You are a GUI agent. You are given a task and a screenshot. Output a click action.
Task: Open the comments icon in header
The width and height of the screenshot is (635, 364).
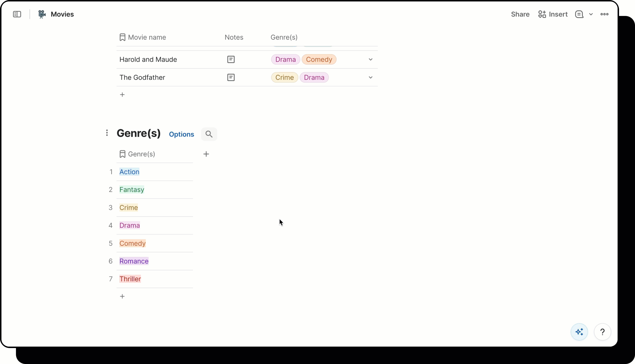point(579,14)
